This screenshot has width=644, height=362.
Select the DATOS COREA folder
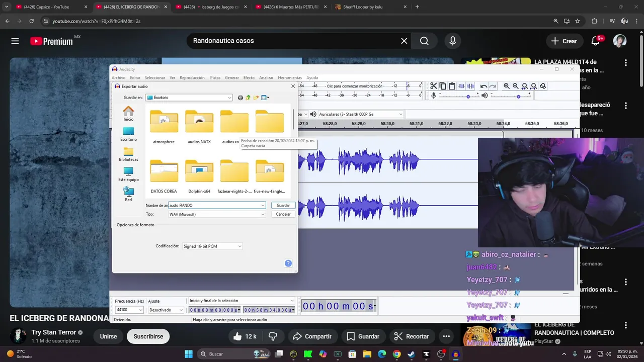pyautogui.click(x=164, y=176)
